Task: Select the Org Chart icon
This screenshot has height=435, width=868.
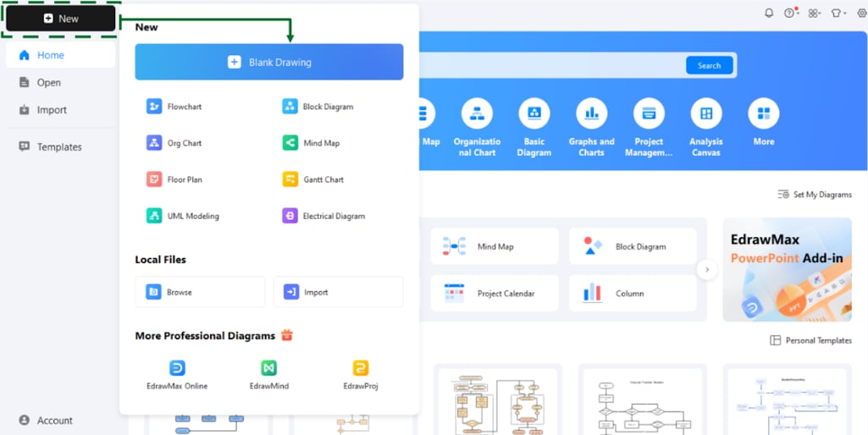Action: point(154,143)
